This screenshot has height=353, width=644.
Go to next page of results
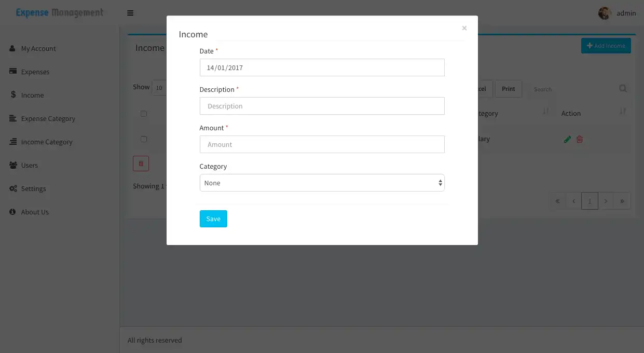(x=606, y=201)
